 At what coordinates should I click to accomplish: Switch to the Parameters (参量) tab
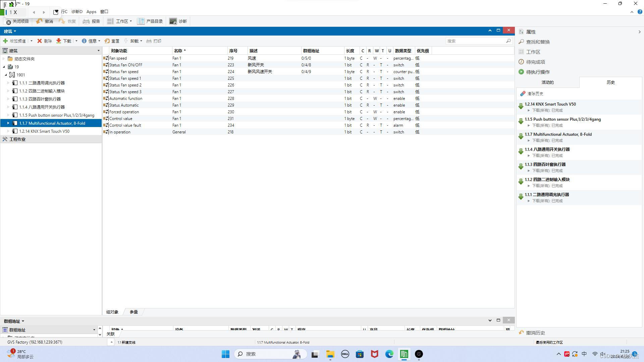[134, 312]
